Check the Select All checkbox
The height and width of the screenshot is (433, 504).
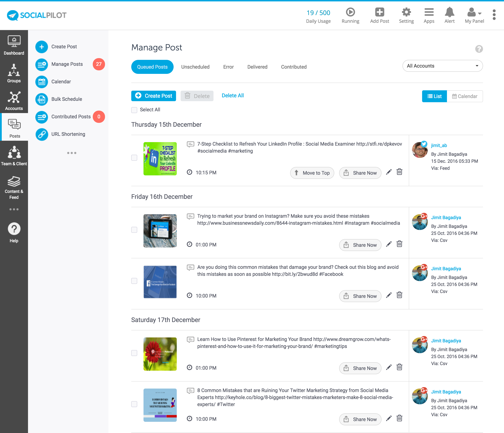[x=134, y=110]
